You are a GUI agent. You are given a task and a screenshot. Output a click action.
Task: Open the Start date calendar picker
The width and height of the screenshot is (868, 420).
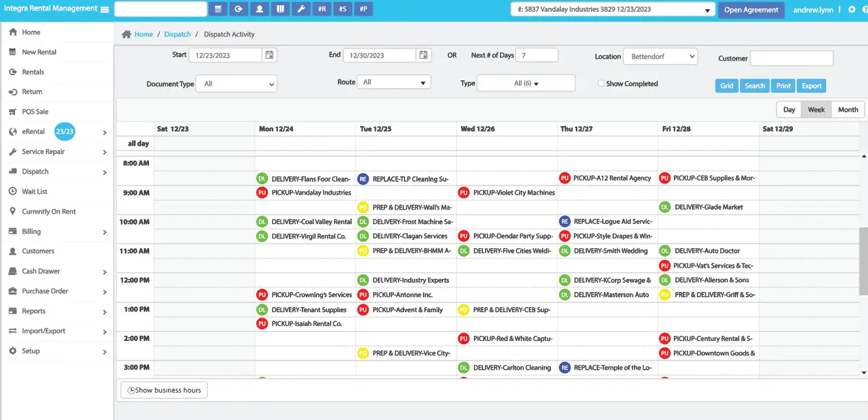(269, 56)
